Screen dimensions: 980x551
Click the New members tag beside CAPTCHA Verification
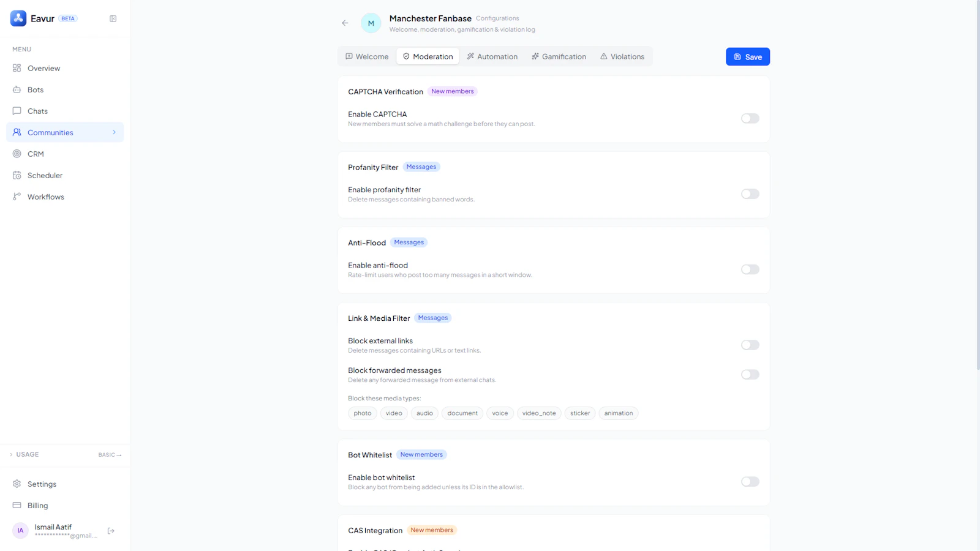[x=453, y=91]
